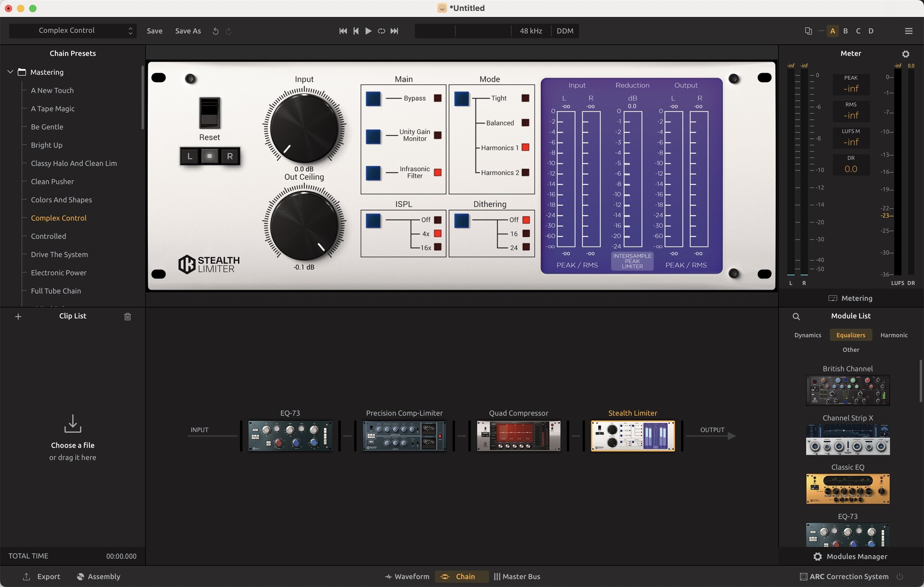Open the hamburger menu at top right
The height and width of the screenshot is (587, 924).
pos(909,31)
